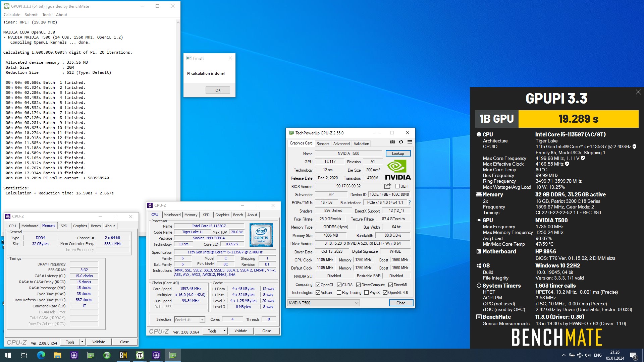Click the Intel Core i5 logo in CPU-Z
The image size is (644, 362).
(x=261, y=235)
